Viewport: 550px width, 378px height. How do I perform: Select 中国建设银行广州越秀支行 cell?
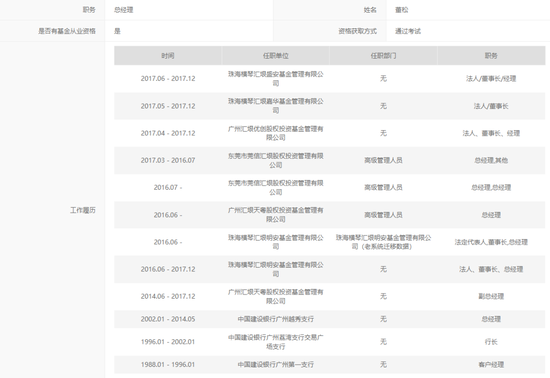(275, 319)
